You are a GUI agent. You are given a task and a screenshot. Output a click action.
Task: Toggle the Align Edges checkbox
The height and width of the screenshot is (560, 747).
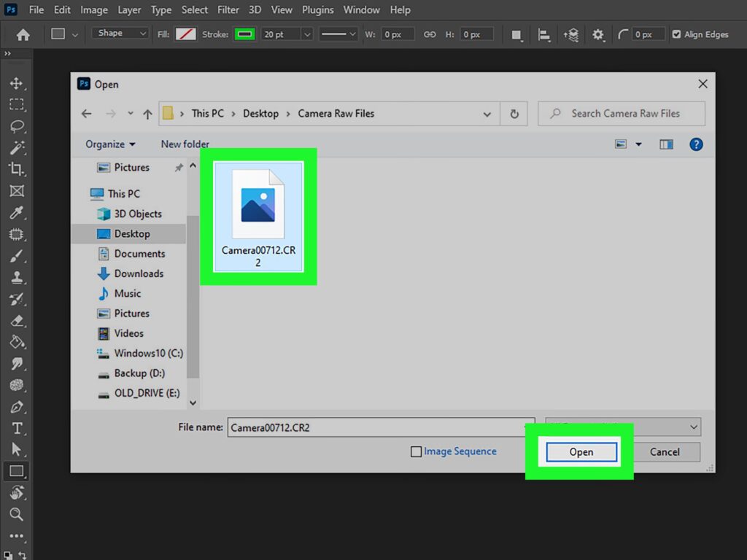tap(676, 34)
